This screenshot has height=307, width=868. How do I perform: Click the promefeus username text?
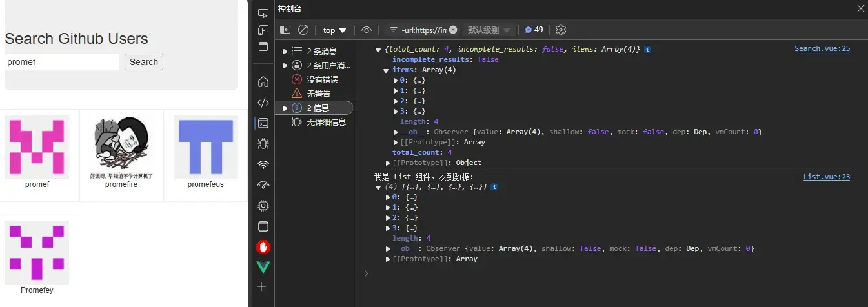tap(206, 184)
